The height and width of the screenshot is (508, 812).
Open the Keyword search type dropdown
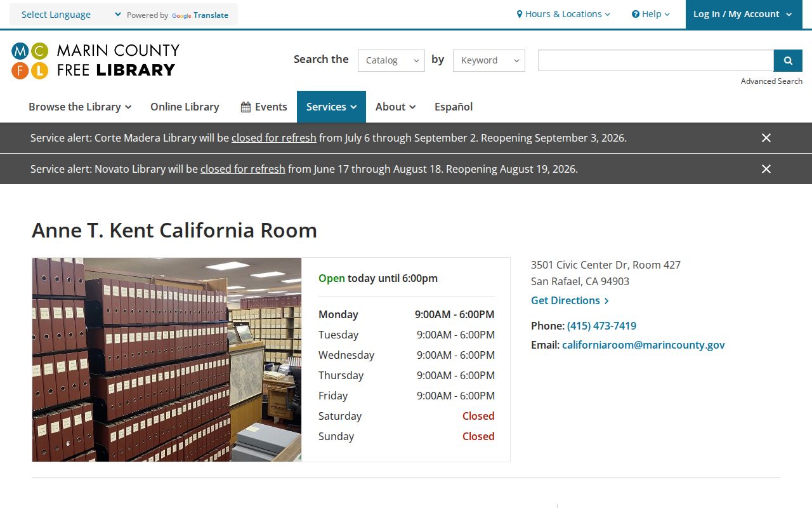click(489, 60)
